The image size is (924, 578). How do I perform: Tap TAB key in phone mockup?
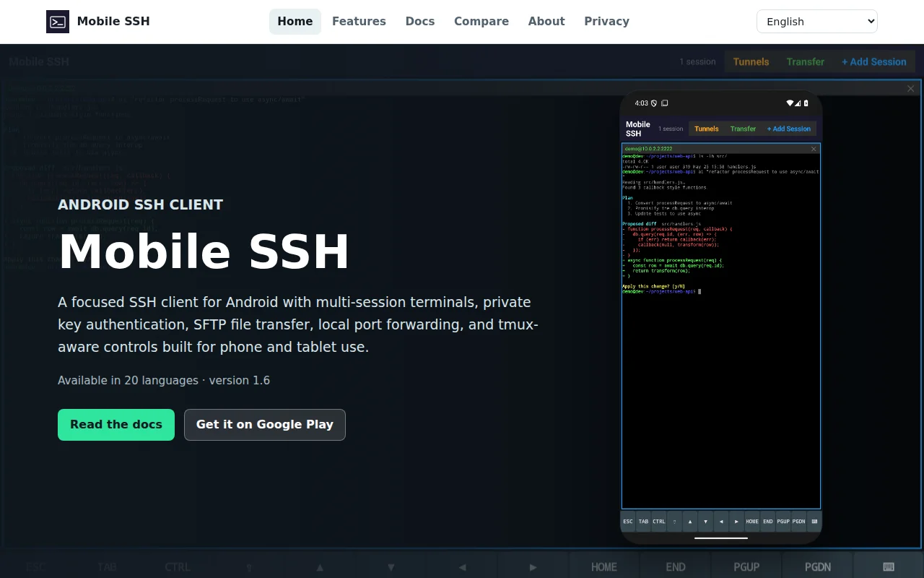click(x=643, y=522)
